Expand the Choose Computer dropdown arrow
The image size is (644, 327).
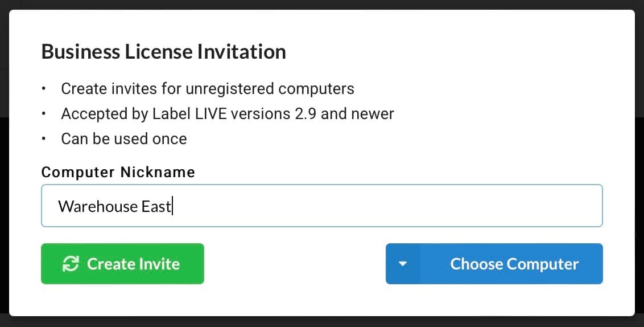pos(403,264)
